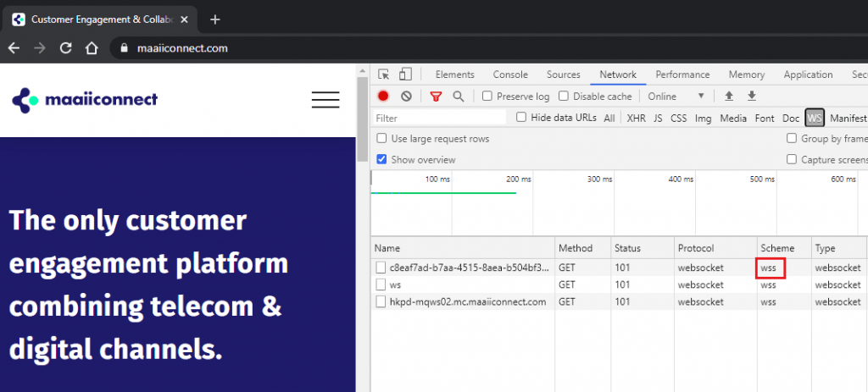Image resolution: width=868 pixels, height=392 pixels.
Task: Select the request named ws
Action: [619, 284]
